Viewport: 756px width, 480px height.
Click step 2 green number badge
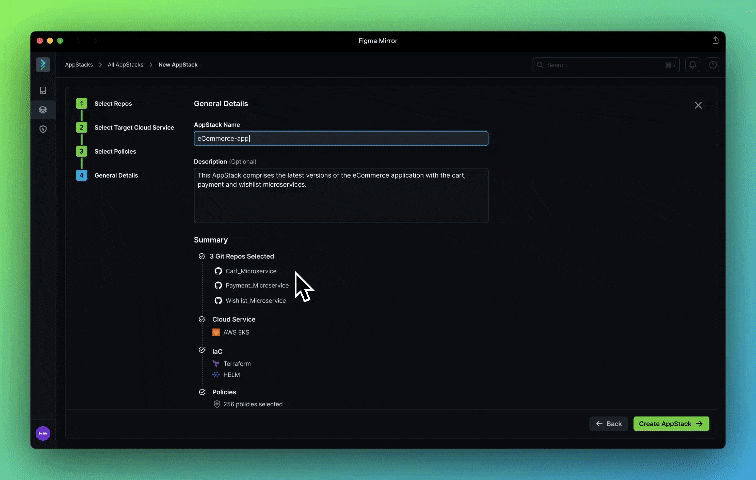[x=81, y=127]
